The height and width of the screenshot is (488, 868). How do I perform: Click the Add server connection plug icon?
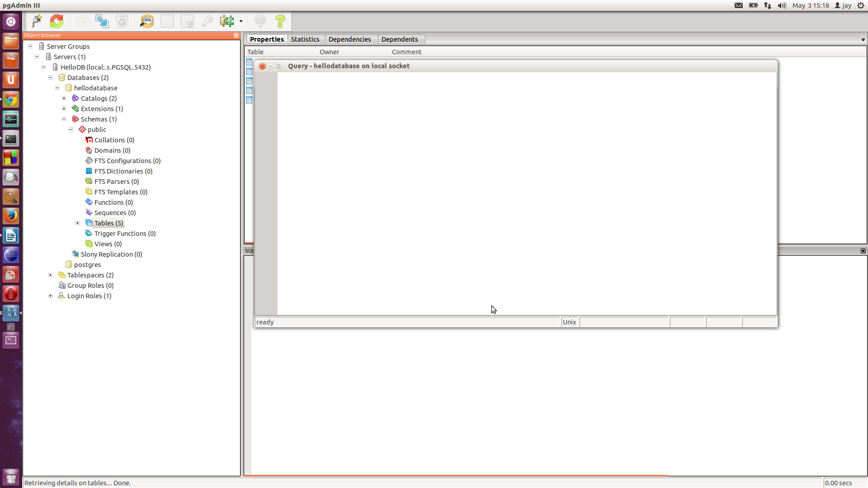click(x=37, y=21)
